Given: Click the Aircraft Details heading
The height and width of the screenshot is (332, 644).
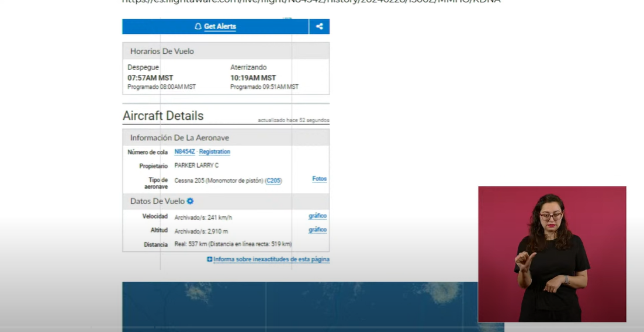Looking at the screenshot, I should (163, 116).
